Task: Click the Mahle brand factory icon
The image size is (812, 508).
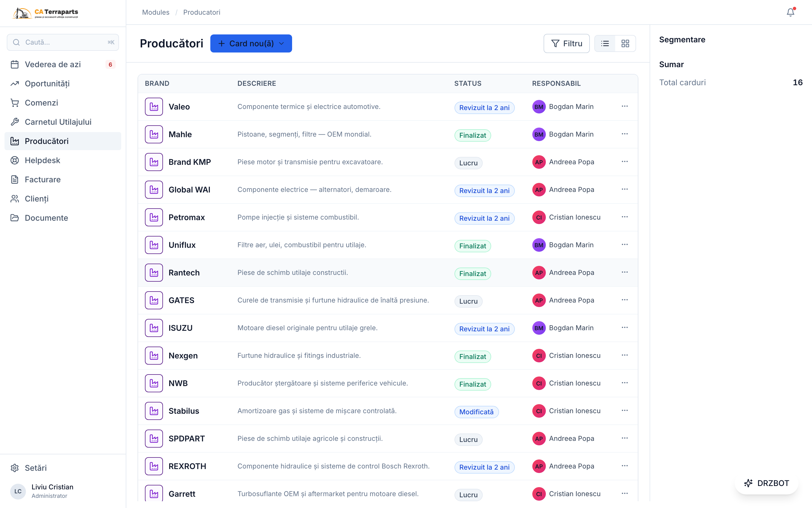Action: pos(154,134)
